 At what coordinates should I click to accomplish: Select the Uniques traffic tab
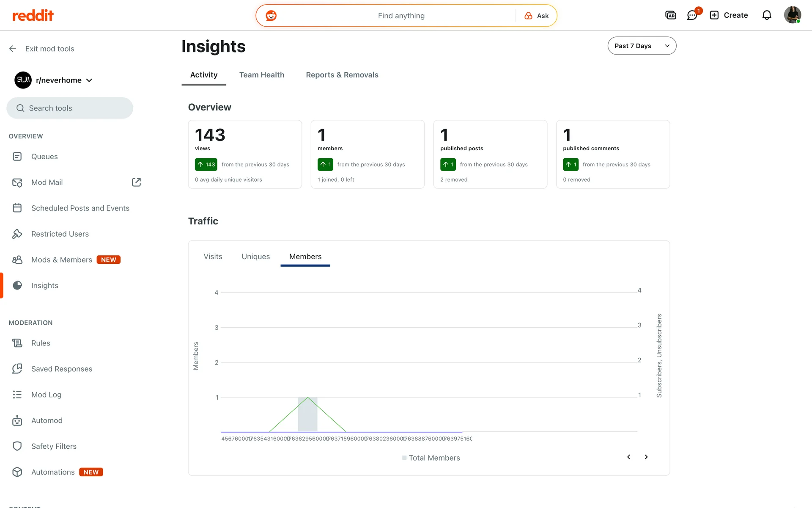(x=255, y=257)
